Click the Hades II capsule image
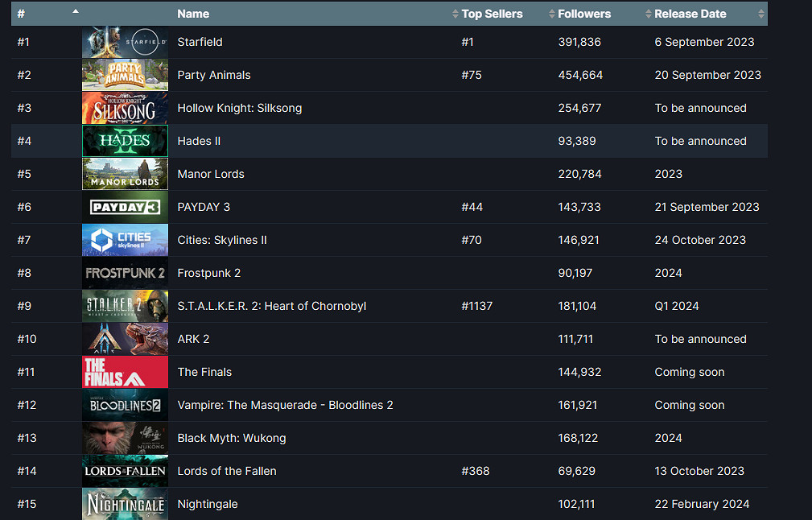Viewport: 812px width, 520px height. [125, 141]
